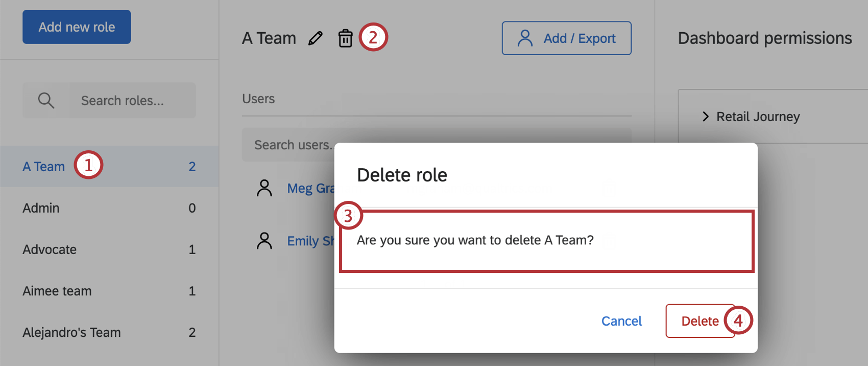Open Alejandro's Team role
This screenshot has height=366, width=868.
click(71, 332)
